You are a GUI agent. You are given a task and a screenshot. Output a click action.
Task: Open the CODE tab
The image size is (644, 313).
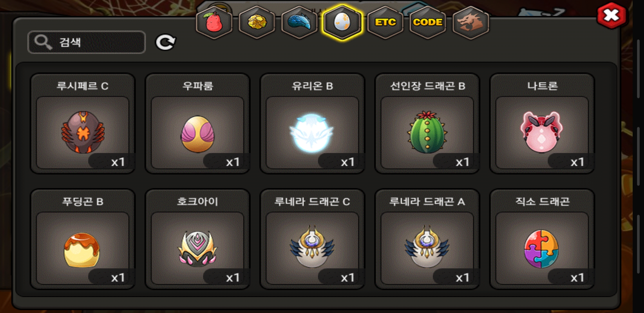click(x=428, y=23)
